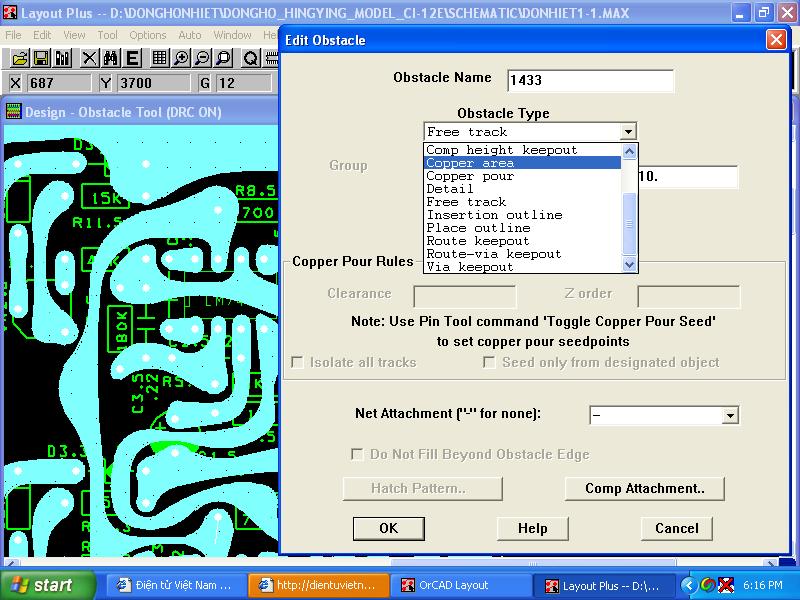The image size is (800, 600).
Task: Click the Zoom All magnifier icon
Action: pos(224,59)
